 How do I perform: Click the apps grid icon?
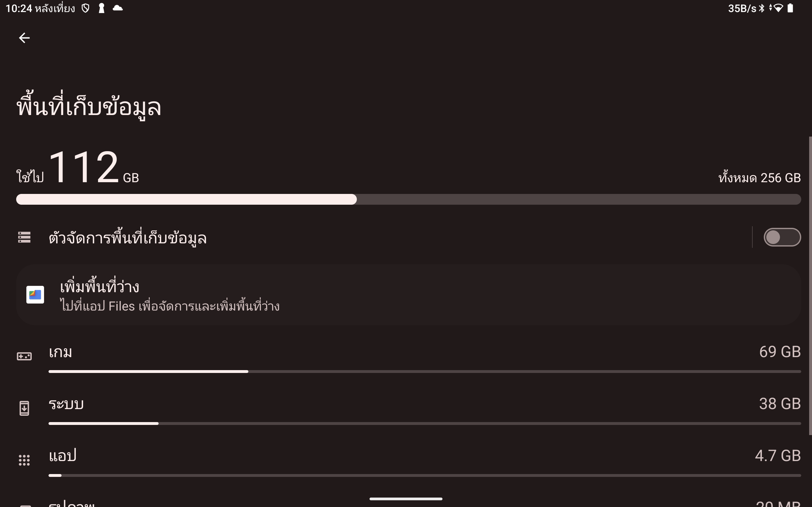point(24,460)
